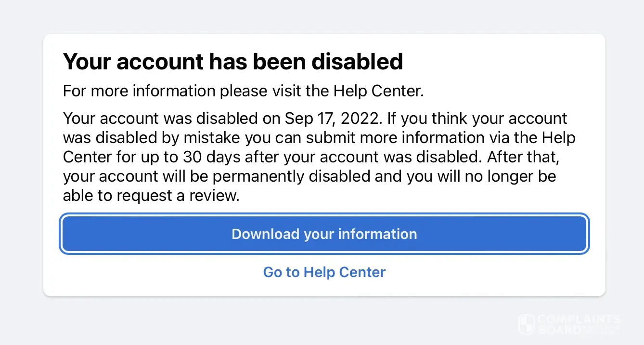This screenshot has width=644, height=345.
Task: Click the Complaints Board watermark text
Action: [x=580, y=324]
